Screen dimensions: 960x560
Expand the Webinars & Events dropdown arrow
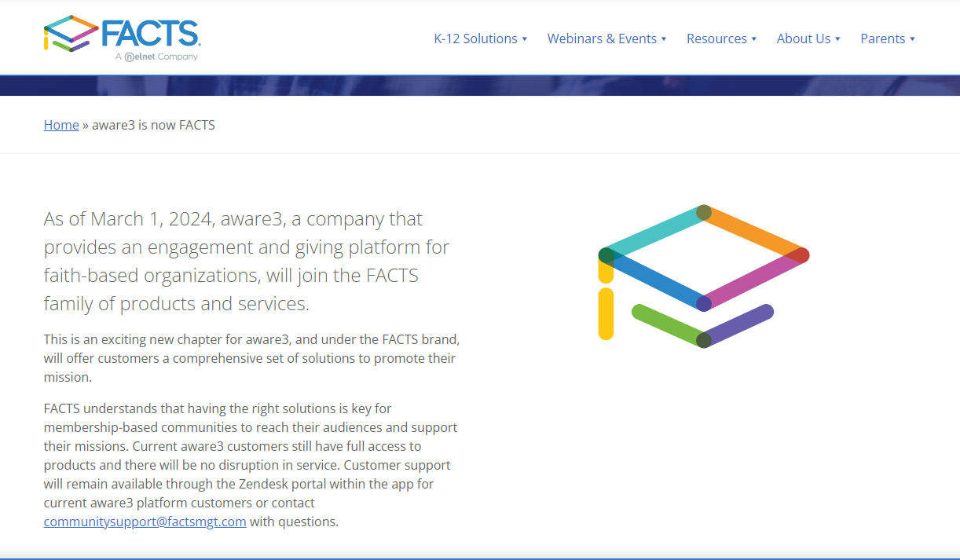point(664,39)
